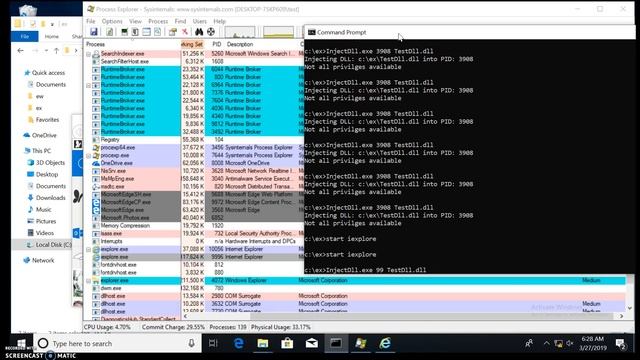The image size is (640, 360).
Task: Click the Command Prompt title bar icon
Action: (311, 32)
